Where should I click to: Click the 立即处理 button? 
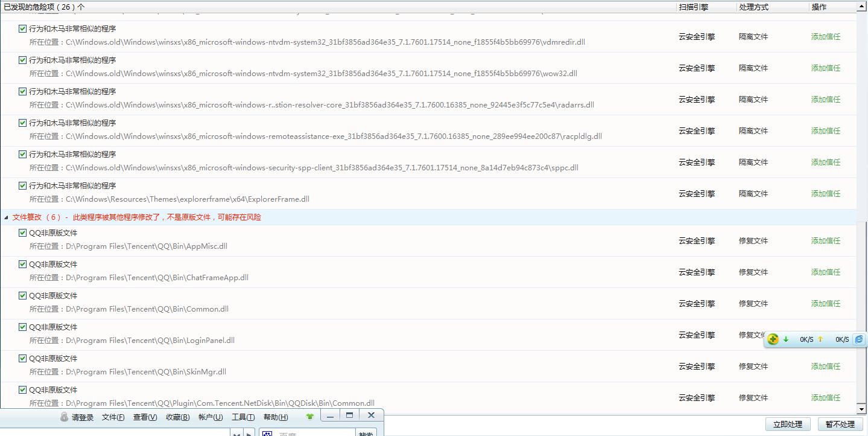[788, 424]
